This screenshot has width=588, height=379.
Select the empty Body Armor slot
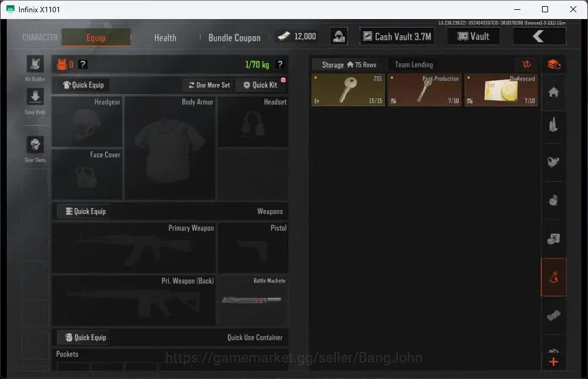tap(170, 148)
